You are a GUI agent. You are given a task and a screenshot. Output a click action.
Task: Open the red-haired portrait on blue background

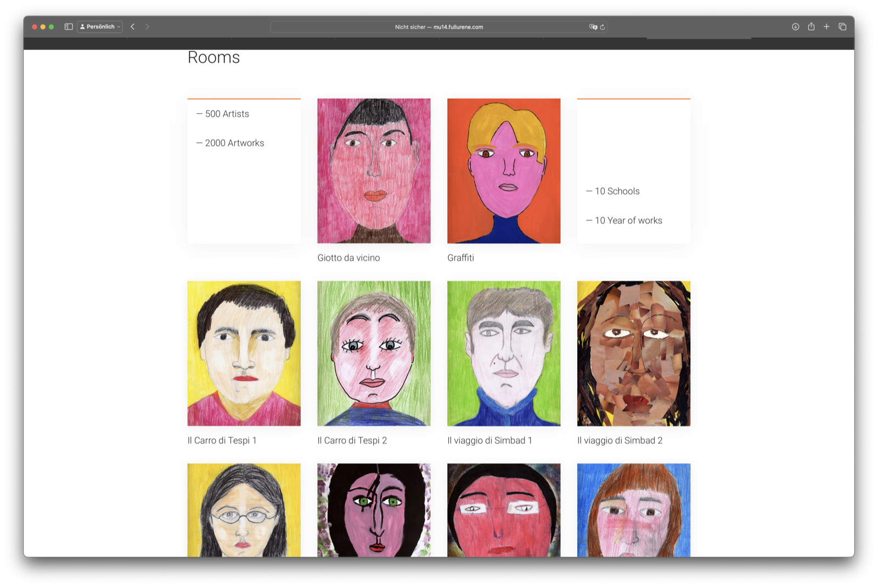(634, 510)
